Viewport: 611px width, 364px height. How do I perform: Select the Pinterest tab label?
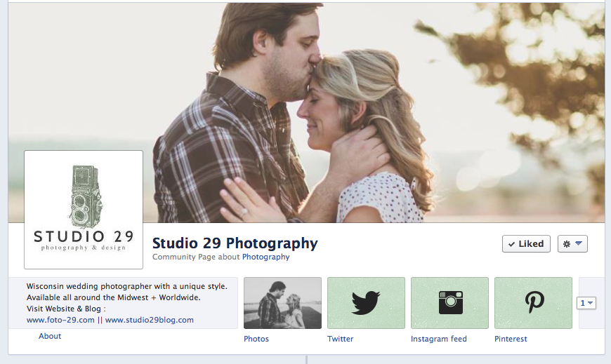(x=511, y=339)
